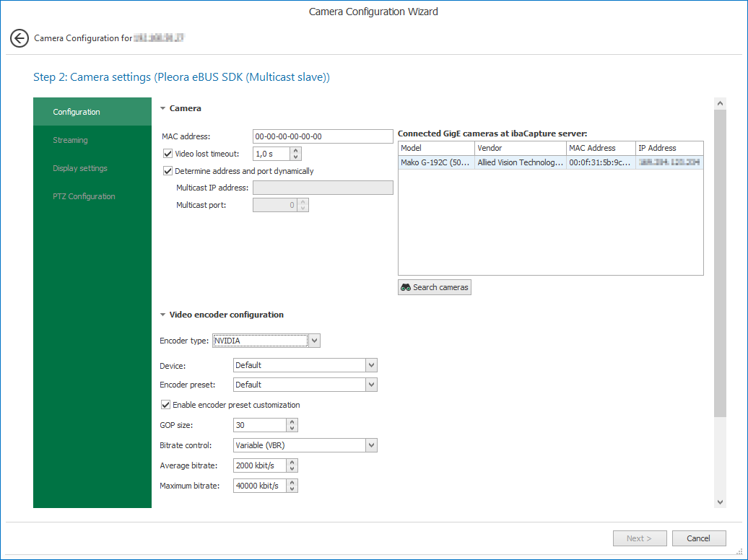Open the Configuration tab in the sidebar

pos(92,112)
